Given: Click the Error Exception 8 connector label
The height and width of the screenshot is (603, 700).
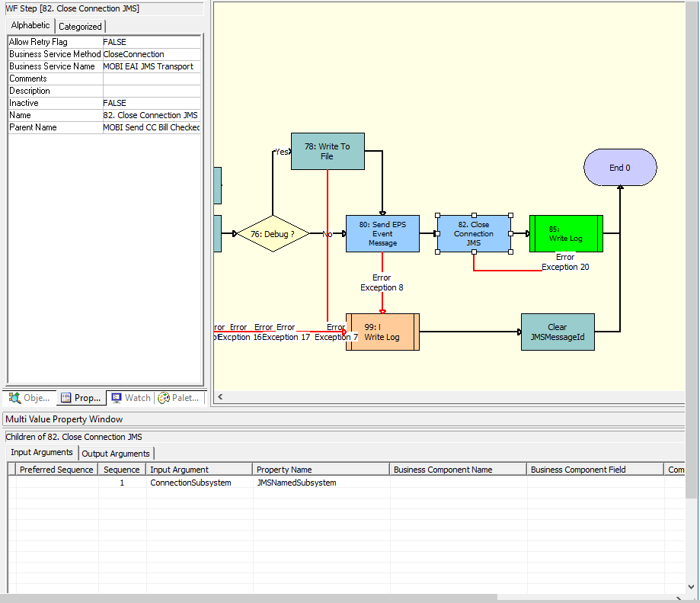Looking at the screenshot, I should pos(382,283).
